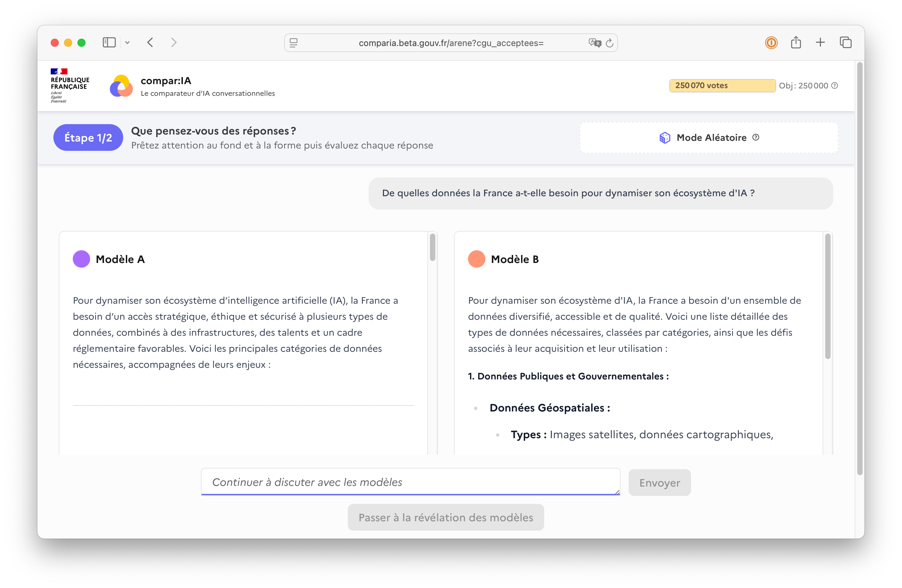Open the Safari share icon
Image resolution: width=902 pixels, height=588 pixels.
point(796,42)
